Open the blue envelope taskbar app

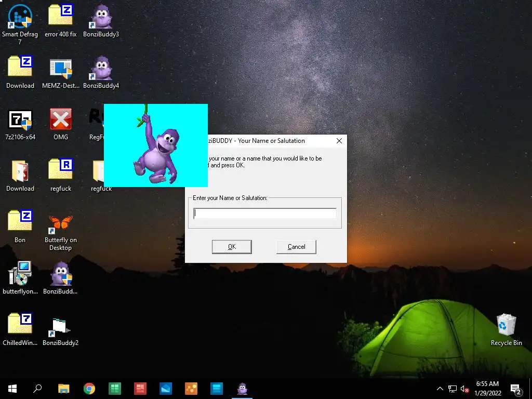166,389
